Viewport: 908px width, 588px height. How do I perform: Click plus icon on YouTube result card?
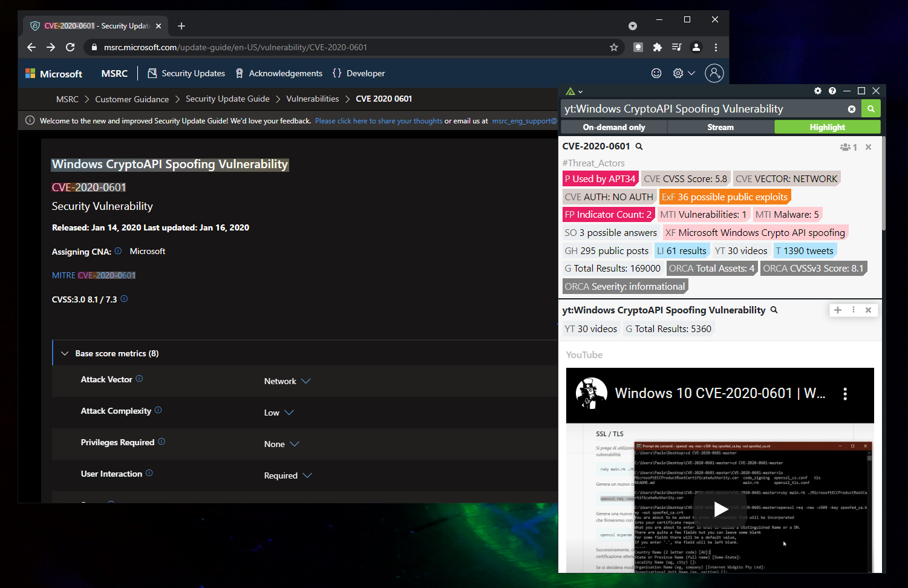click(838, 310)
